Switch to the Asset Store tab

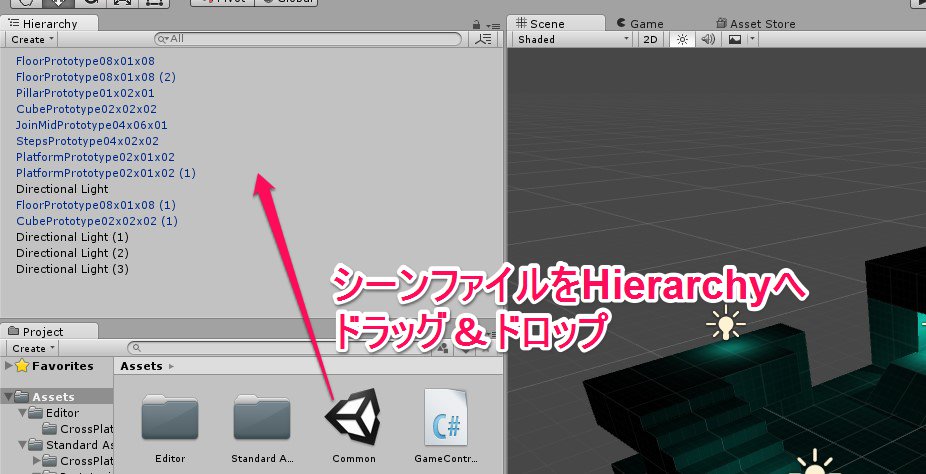755,24
